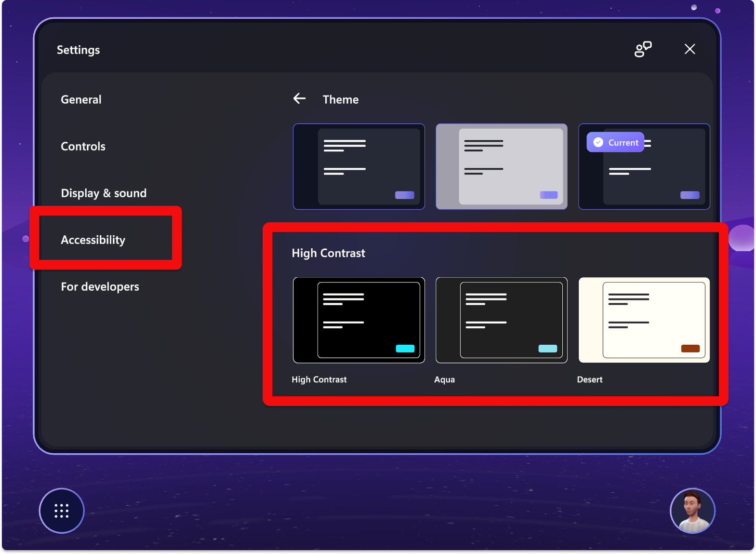Viewport: 756px width, 554px height.
Task: Choose the first dark theme thumbnail
Action: 359,167
